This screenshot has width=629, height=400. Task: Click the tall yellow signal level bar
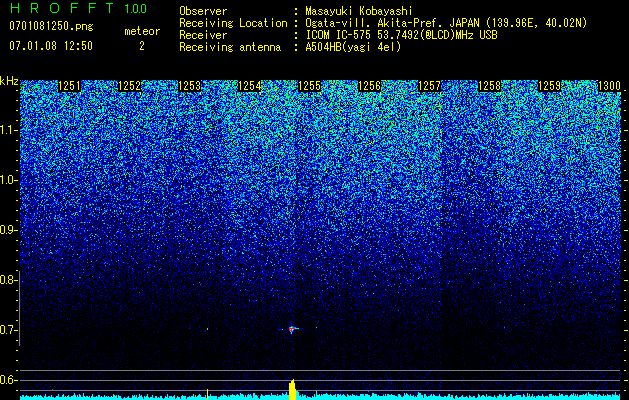[x=292, y=390]
